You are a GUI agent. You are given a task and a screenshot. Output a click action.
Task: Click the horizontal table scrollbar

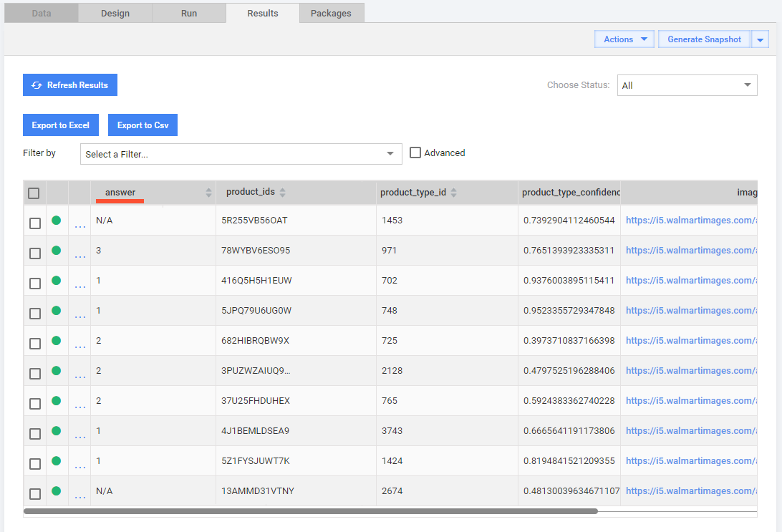(310, 511)
